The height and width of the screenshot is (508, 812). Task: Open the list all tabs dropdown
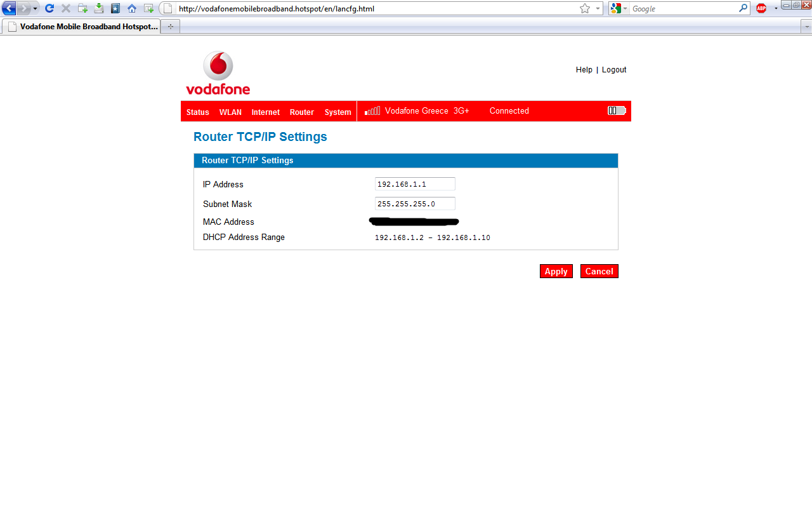pyautogui.click(x=806, y=27)
